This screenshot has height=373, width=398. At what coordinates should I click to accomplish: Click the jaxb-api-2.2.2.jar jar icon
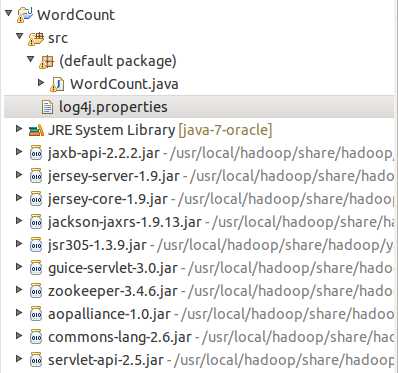pos(36,153)
